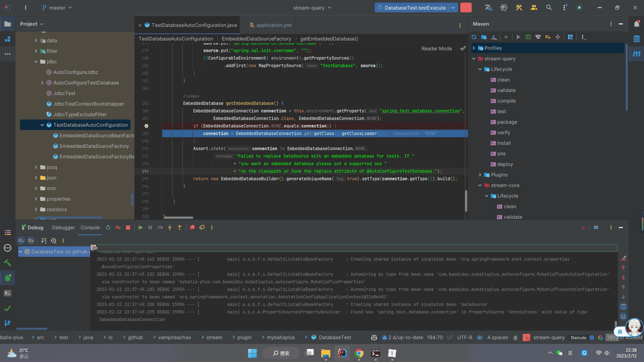Open the Search Everywhere magnifier icon
644x362 pixels.
[549, 8]
